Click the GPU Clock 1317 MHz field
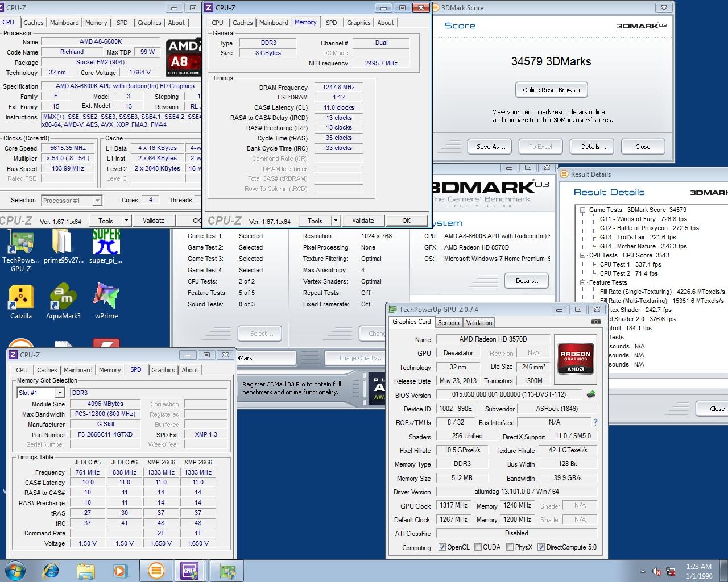The width and height of the screenshot is (728, 582). [453, 505]
